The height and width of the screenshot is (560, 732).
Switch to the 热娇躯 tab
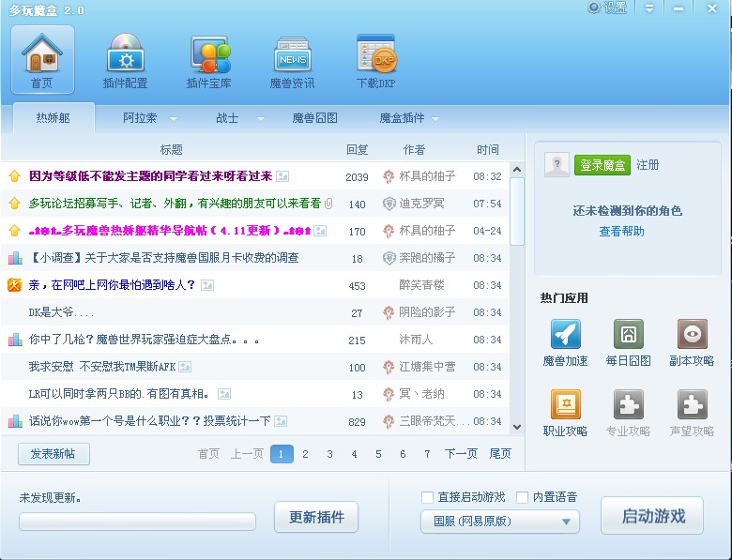53,118
